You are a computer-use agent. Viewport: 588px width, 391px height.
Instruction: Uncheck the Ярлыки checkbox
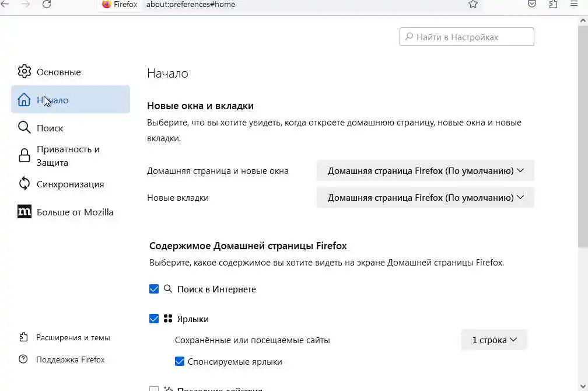tap(154, 319)
